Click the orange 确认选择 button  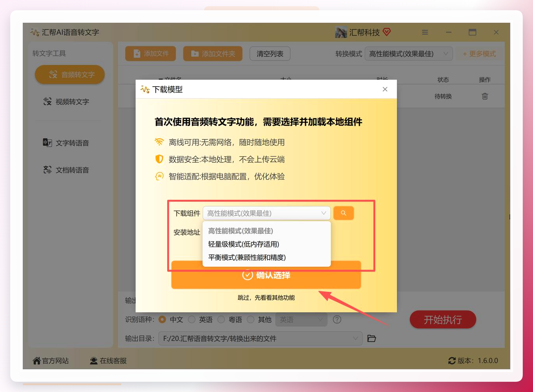coord(266,275)
